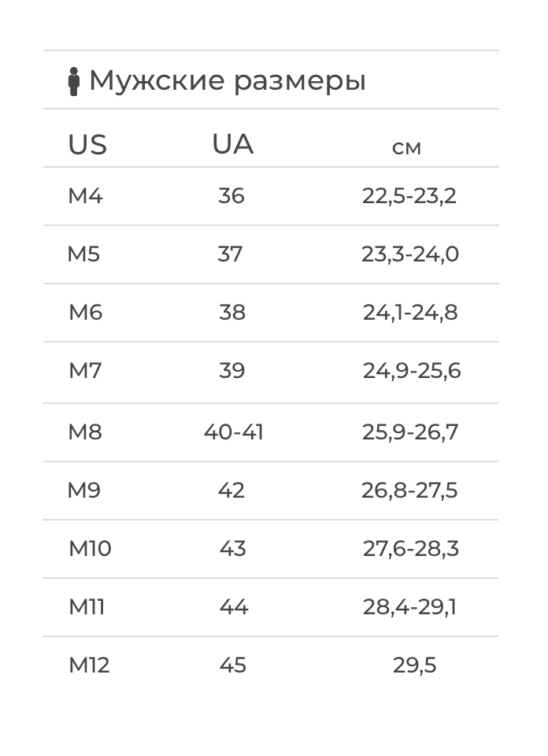The width and height of the screenshot is (548, 756).
Task: Select the M7 size row label
Action: [85, 371]
